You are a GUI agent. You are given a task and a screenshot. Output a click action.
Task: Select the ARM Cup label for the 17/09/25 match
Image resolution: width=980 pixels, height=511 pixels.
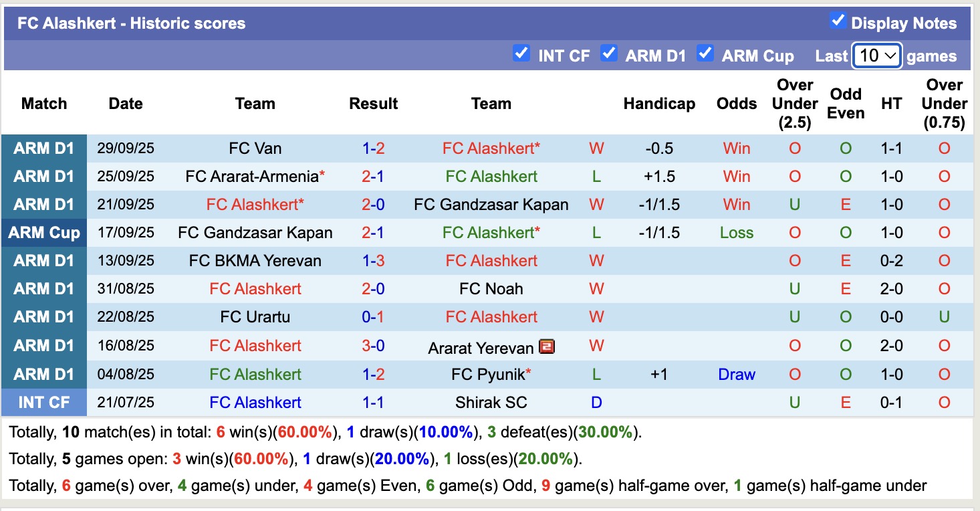coord(44,232)
